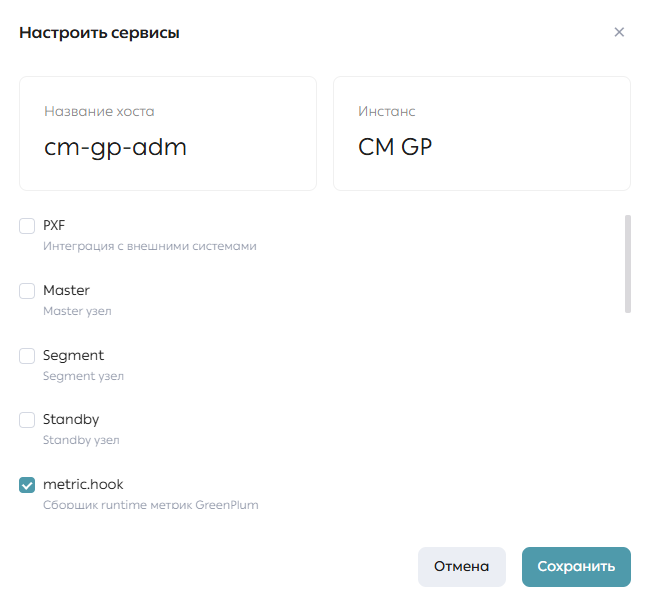The height and width of the screenshot is (601, 646).
Task: Enable the PXF service checkbox
Action: tap(27, 226)
